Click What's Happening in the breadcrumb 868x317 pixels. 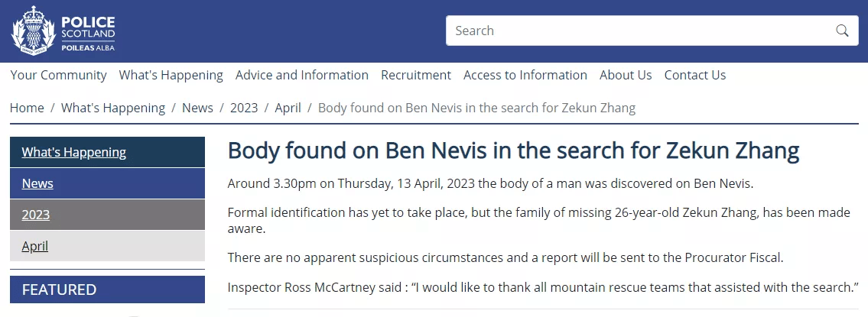tap(113, 108)
